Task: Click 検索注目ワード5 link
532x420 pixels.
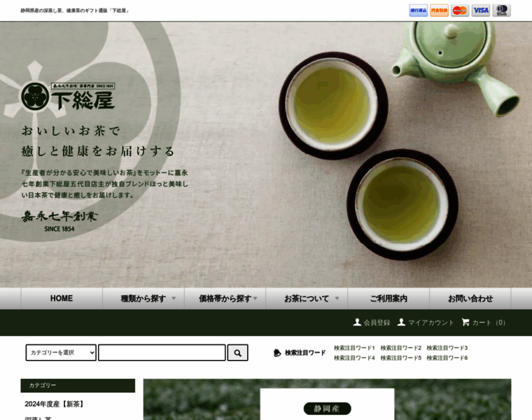Action: click(x=400, y=358)
